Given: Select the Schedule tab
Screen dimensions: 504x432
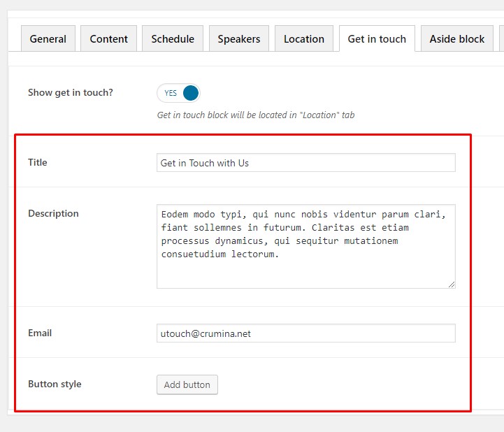Looking at the screenshot, I should point(173,39).
